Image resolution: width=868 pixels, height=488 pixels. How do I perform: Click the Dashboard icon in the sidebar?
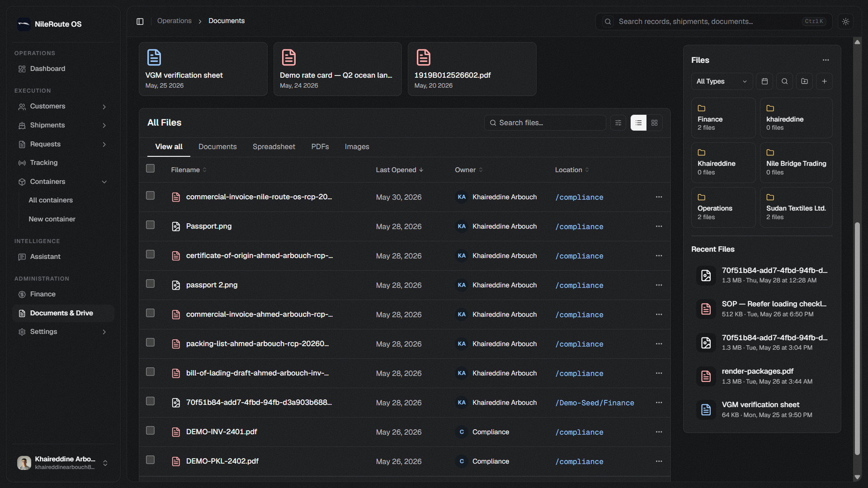coord(22,69)
